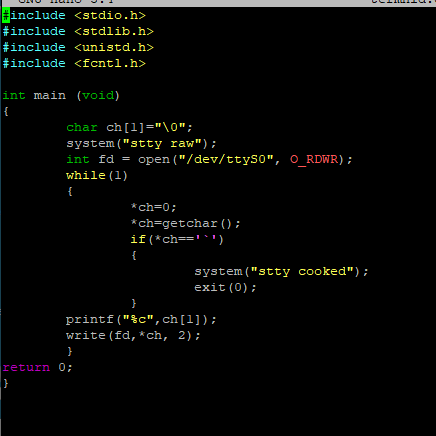Click the line '#include <stdlib.h>'
This screenshot has height=436, width=436.
click(78, 31)
